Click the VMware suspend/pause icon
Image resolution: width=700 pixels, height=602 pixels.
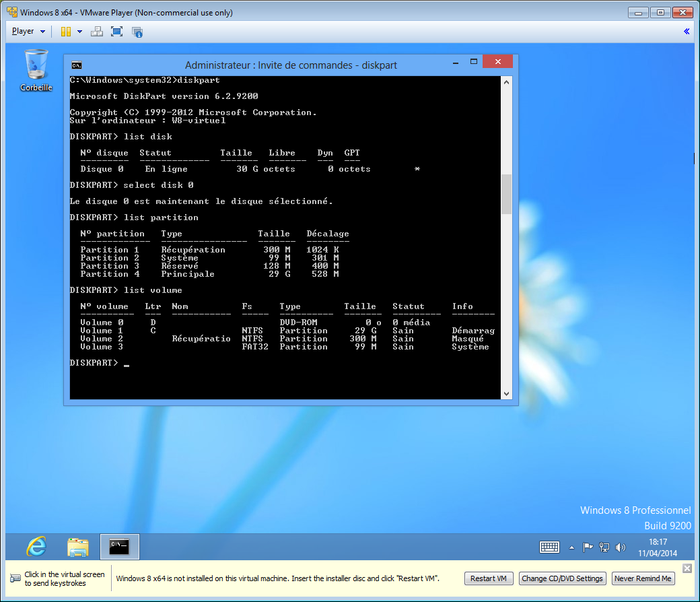[66, 32]
